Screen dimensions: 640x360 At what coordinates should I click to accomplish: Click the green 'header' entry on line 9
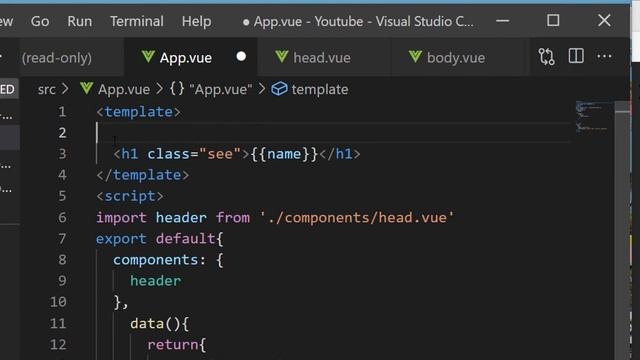(156, 281)
